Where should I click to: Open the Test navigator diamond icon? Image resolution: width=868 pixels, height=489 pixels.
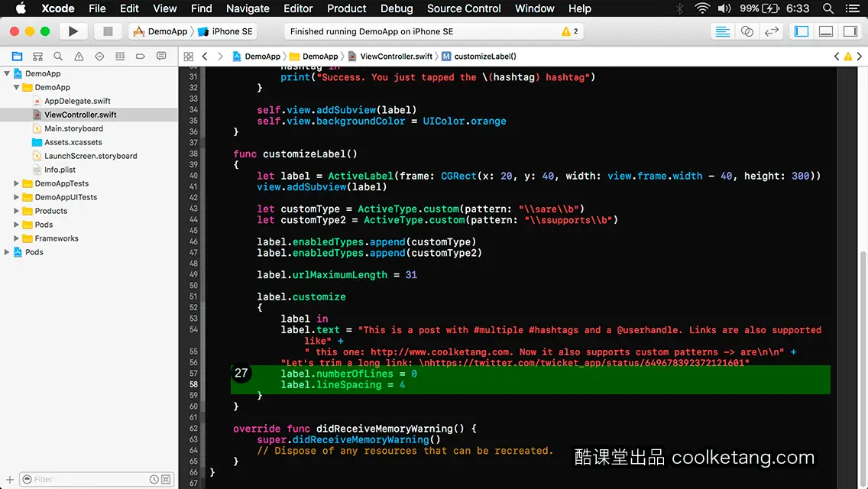tap(99, 56)
